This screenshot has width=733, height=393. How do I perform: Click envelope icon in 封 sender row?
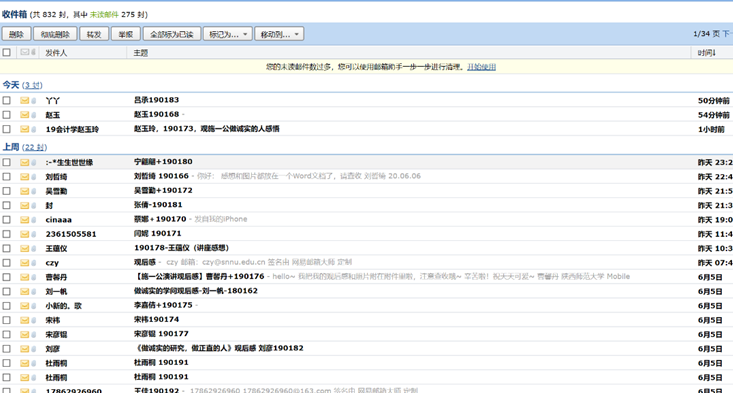coord(24,206)
